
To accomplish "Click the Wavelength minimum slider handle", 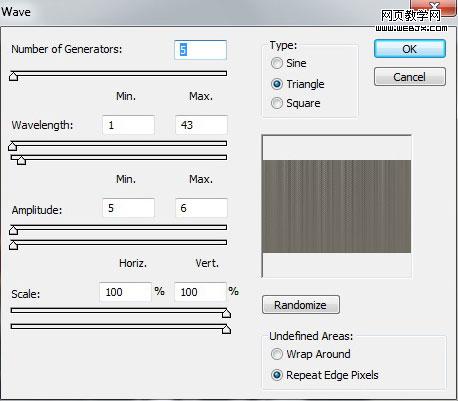I will tap(13, 146).
